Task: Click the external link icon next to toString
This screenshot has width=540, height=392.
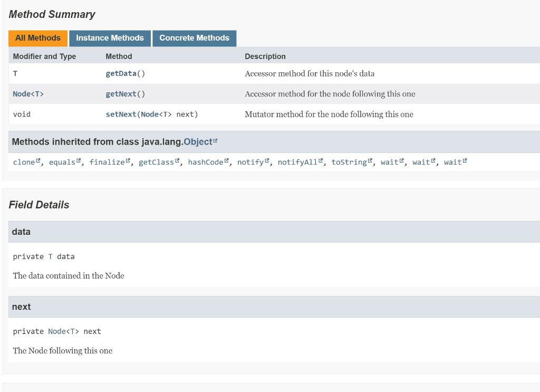Action: click(369, 159)
